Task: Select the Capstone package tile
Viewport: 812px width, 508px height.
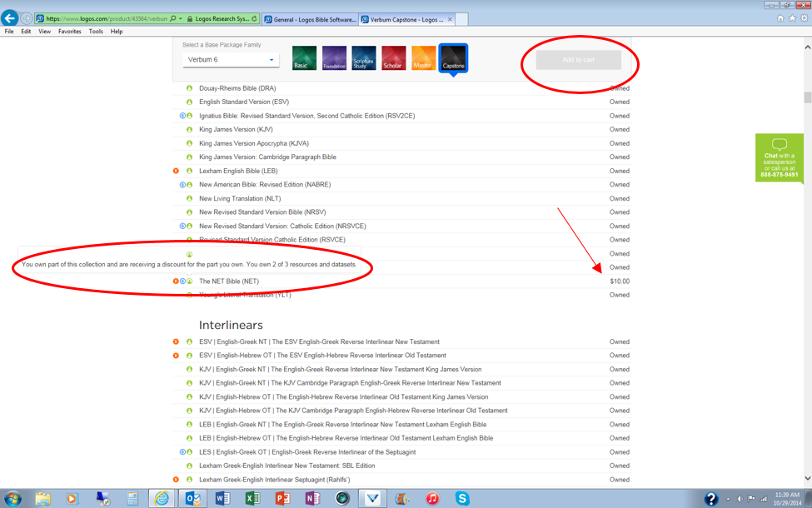Action: (x=453, y=58)
